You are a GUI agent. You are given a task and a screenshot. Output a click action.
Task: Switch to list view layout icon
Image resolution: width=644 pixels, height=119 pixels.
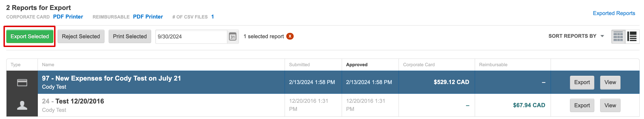pyautogui.click(x=632, y=36)
